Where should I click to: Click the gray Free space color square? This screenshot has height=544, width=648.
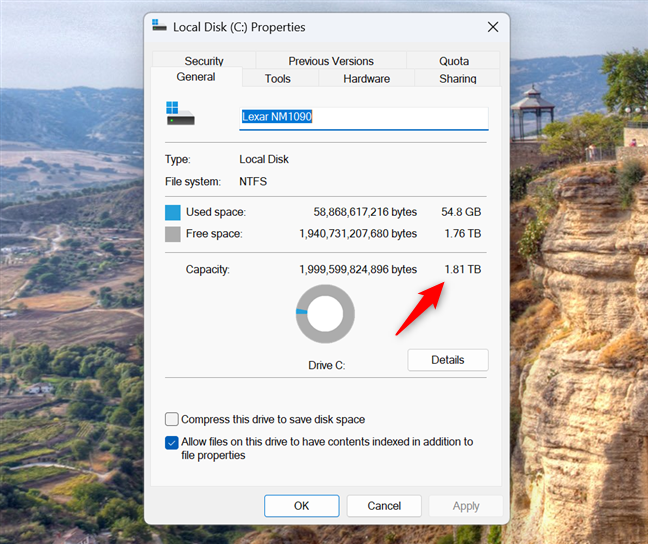click(x=173, y=234)
